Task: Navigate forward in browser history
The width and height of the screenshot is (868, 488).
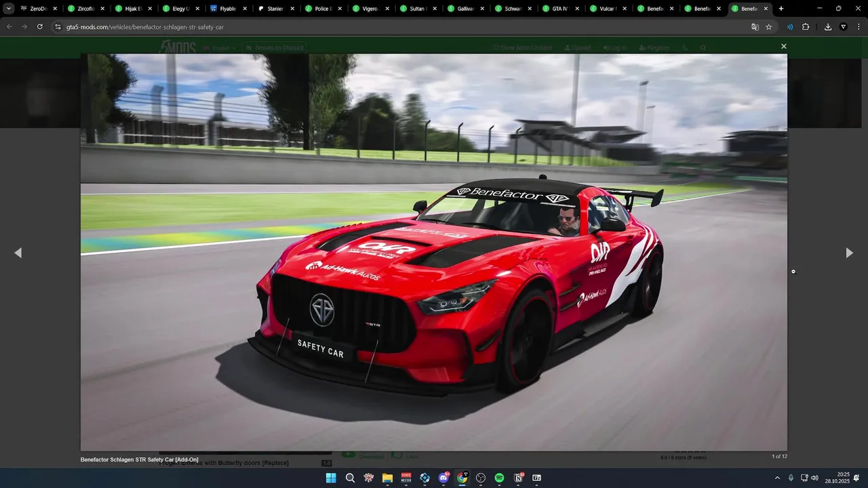Action: coord(24,26)
